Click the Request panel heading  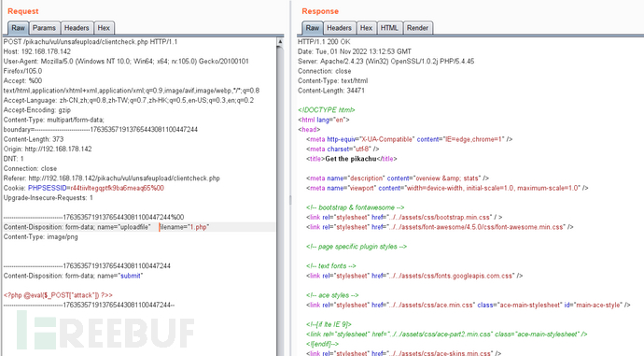(23, 11)
